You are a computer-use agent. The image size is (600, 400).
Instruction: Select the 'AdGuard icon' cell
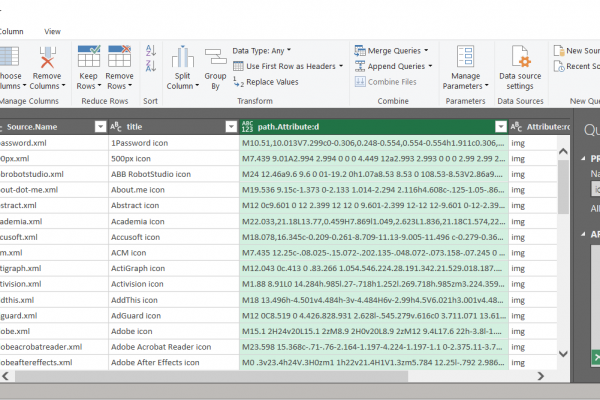(174, 315)
